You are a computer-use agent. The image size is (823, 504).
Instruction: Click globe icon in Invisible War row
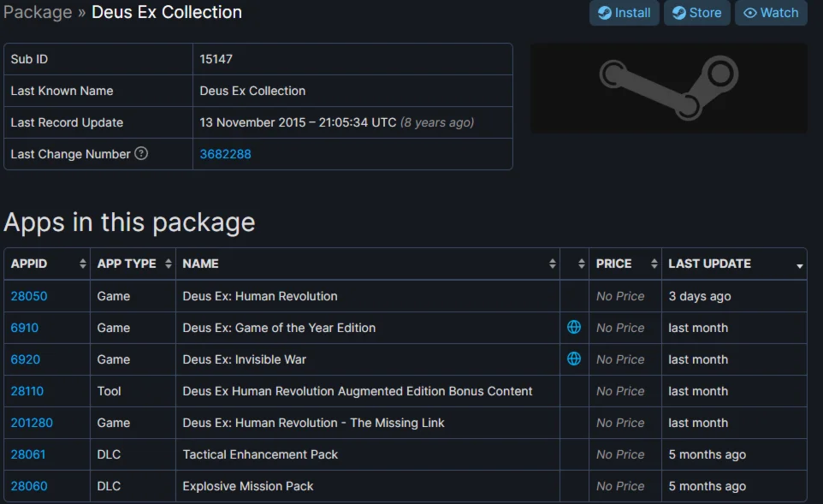[x=574, y=359]
